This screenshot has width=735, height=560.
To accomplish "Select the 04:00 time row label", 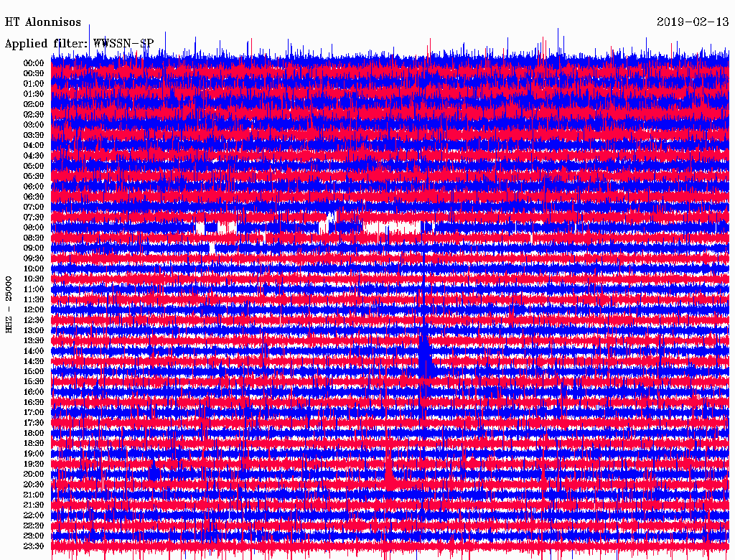I will pyautogui.click(x=34, y=146).
